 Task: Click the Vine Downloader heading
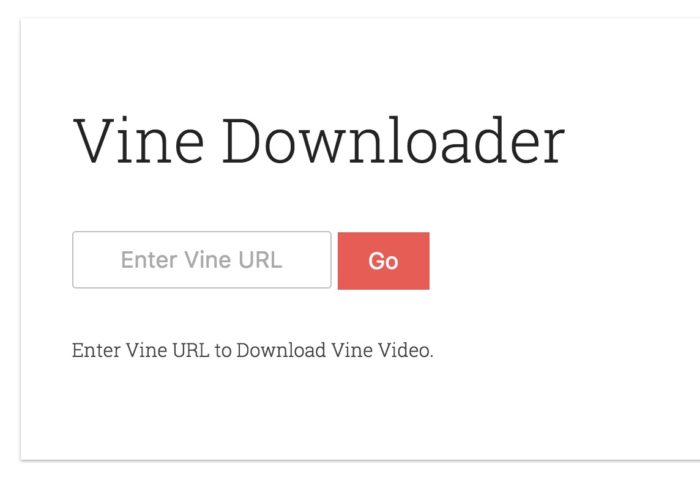coord(319,141)
